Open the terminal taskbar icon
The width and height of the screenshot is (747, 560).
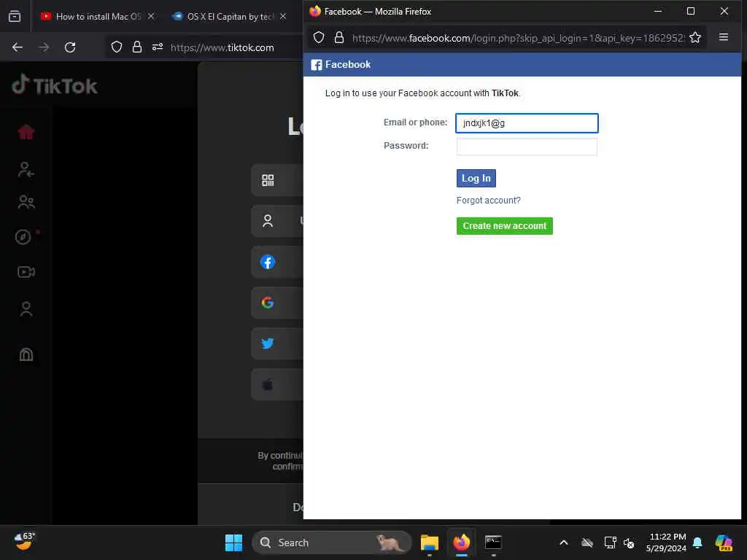(493, 542)
